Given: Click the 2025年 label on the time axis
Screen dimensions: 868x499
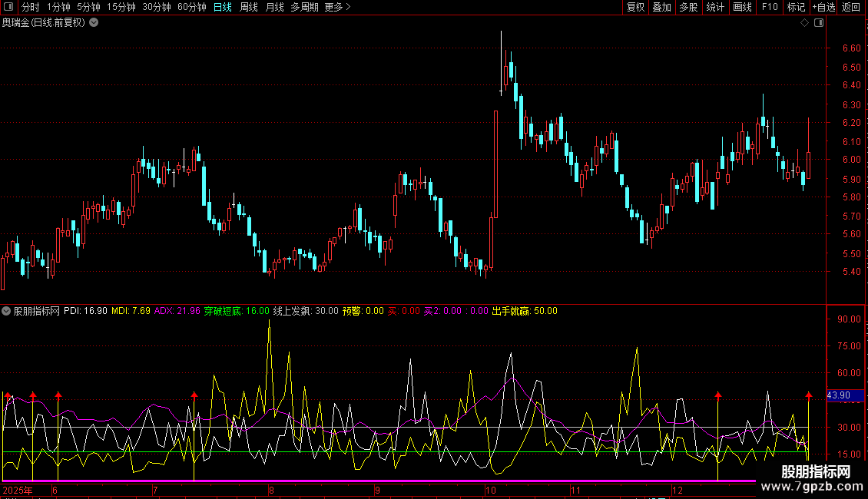Looking at the screenshot, I should click(18, 490).
